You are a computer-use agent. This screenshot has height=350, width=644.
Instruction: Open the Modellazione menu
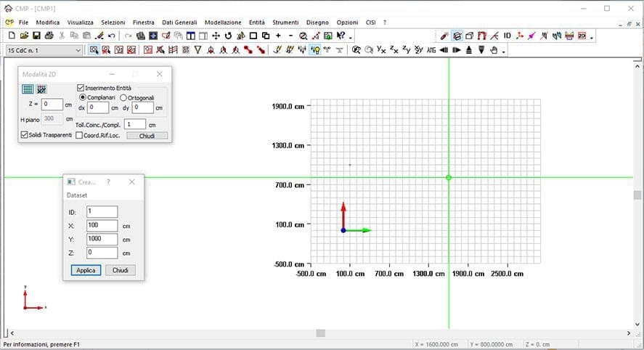tap(223, 23)
